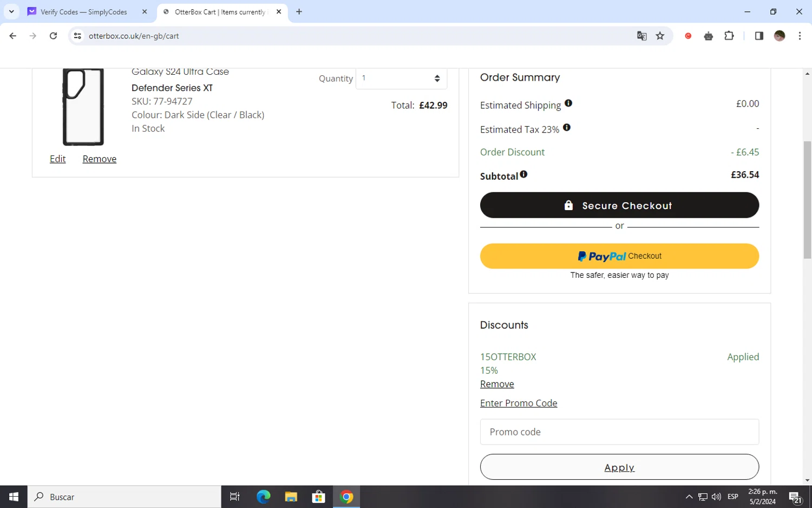Open Task View on the taskbar
This screenshot has height=508, width=812.
234,497
